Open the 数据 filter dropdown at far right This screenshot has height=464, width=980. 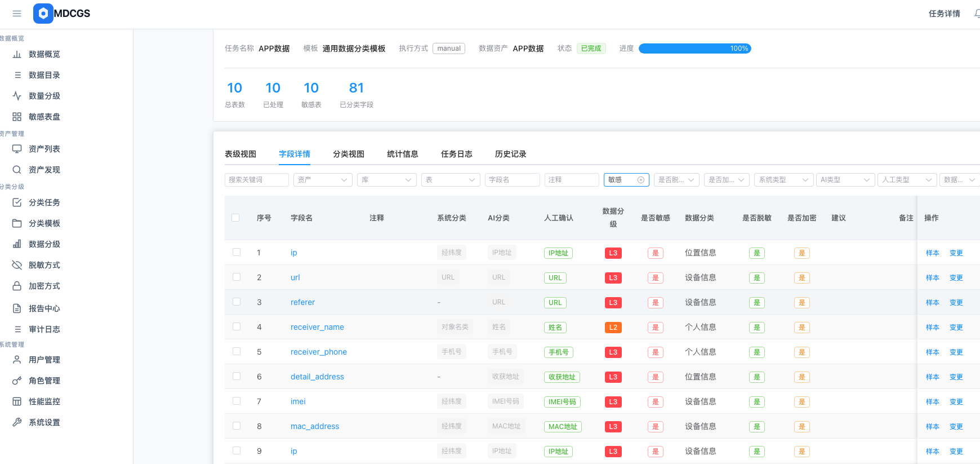[960, 180]
